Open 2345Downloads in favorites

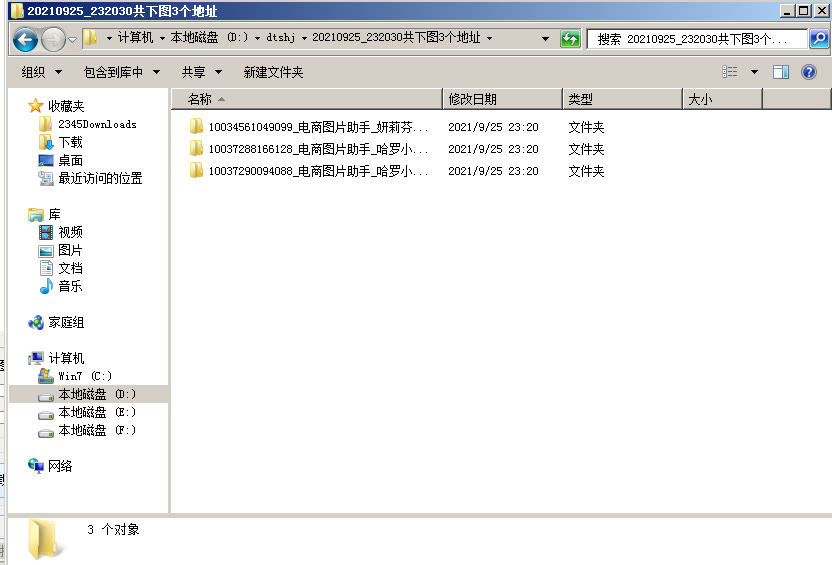(97, 124)
